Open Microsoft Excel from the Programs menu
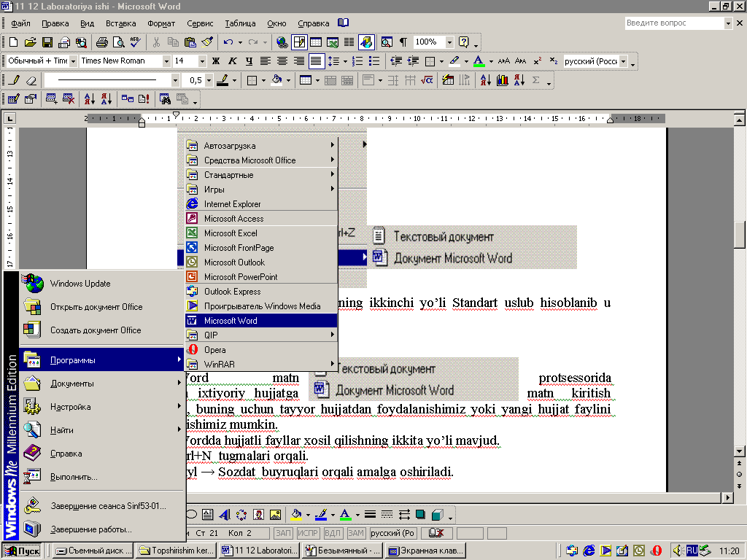This screenshot has width=747, height=560. [x=231, y=233]
